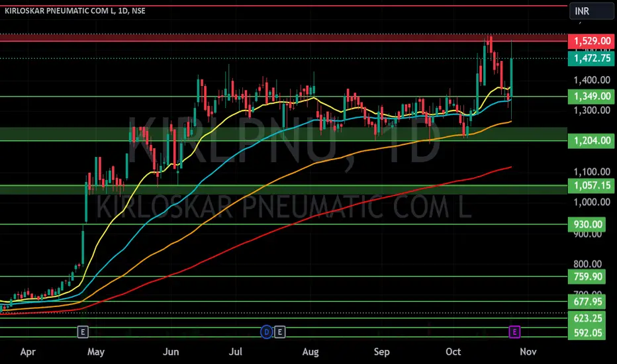
Task: Open the purple upcoming earnings E marker
Action: (x=514, y=332)
